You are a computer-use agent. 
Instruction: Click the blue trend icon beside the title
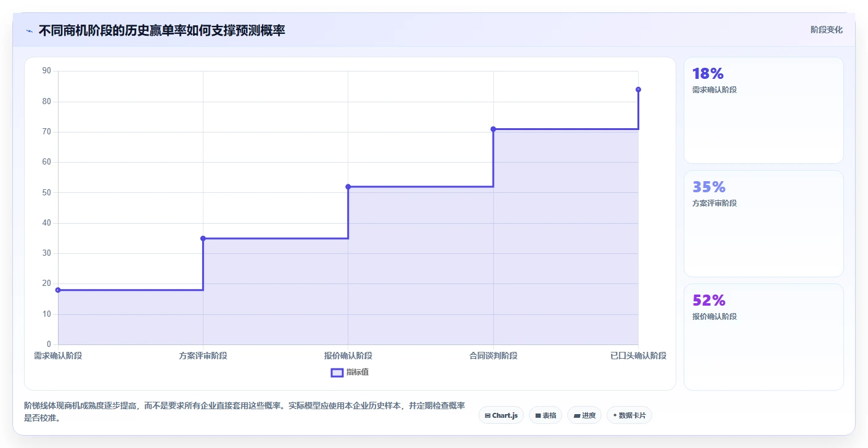tap(29, 31)
